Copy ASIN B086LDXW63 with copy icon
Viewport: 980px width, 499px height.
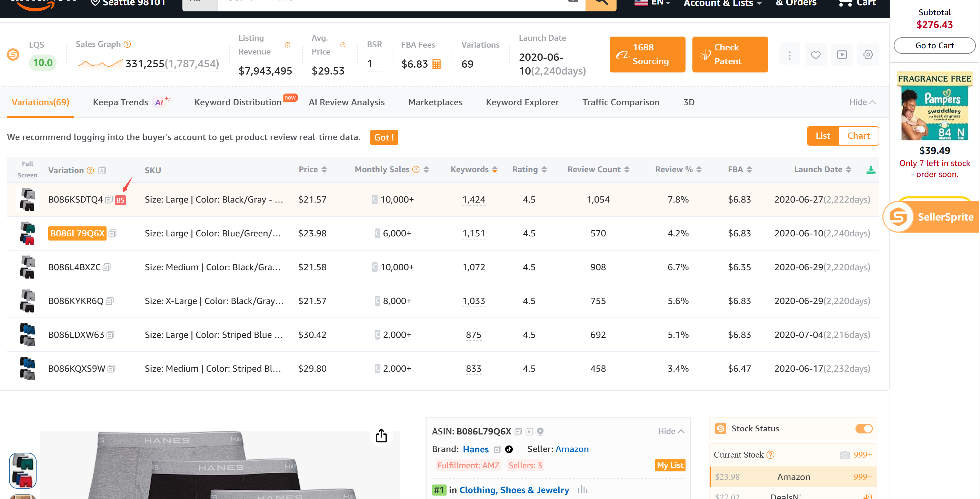[x=110, y=335]
